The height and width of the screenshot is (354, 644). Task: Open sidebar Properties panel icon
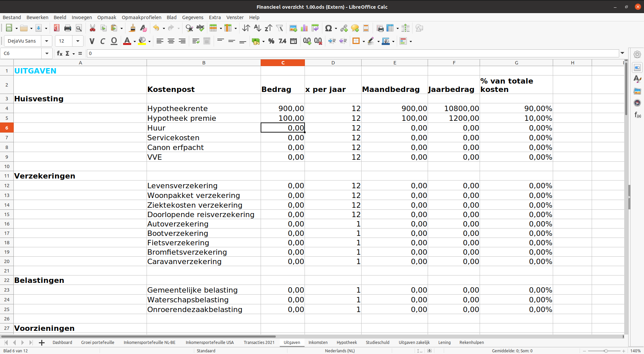(x=637, y=68)
